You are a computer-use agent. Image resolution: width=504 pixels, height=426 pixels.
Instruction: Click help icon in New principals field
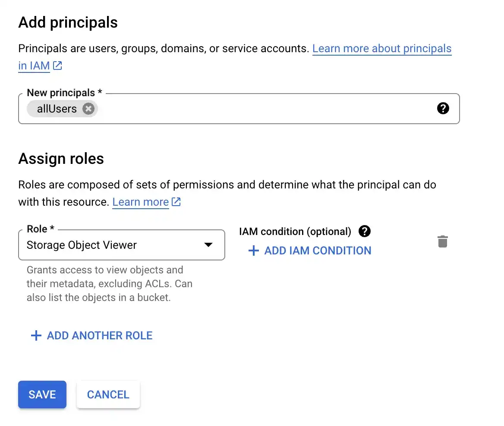click(x=443, y=109)
